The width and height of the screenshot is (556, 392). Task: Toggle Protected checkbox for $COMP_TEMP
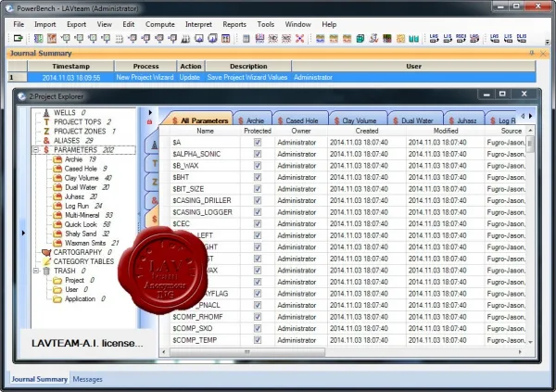258,340
